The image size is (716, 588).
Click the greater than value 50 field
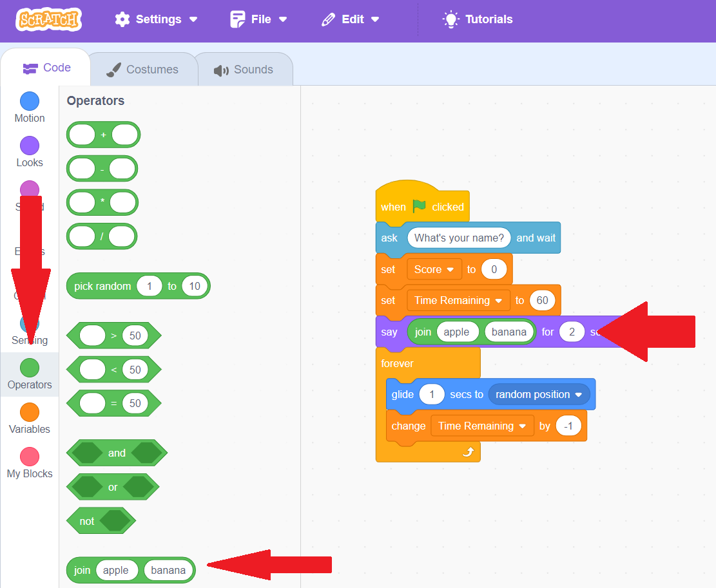pos(135,336)
